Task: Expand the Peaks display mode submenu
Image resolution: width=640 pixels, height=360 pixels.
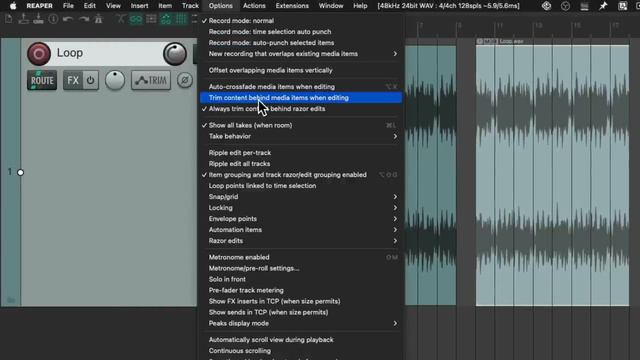Action: coord(301,323)
